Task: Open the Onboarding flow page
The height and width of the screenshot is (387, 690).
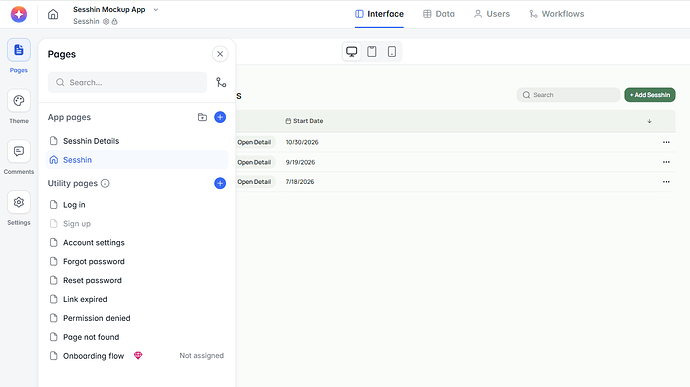Action: pyautogui.click(x=137, y=356)
